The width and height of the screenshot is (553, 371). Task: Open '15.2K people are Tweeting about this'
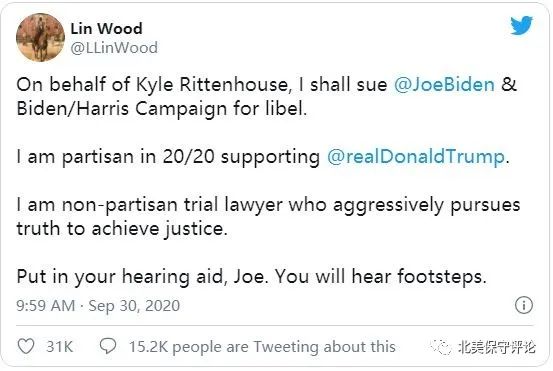[x=262, y=347]
